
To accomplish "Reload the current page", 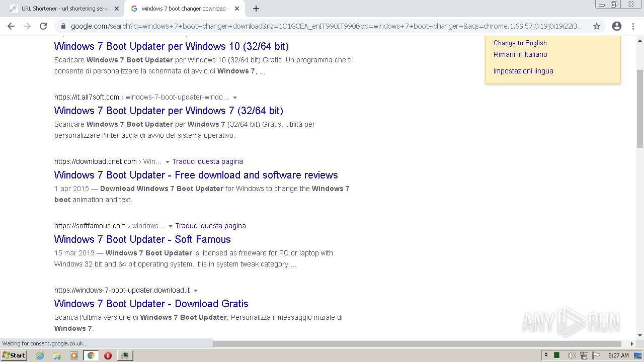I will (43, 26).
